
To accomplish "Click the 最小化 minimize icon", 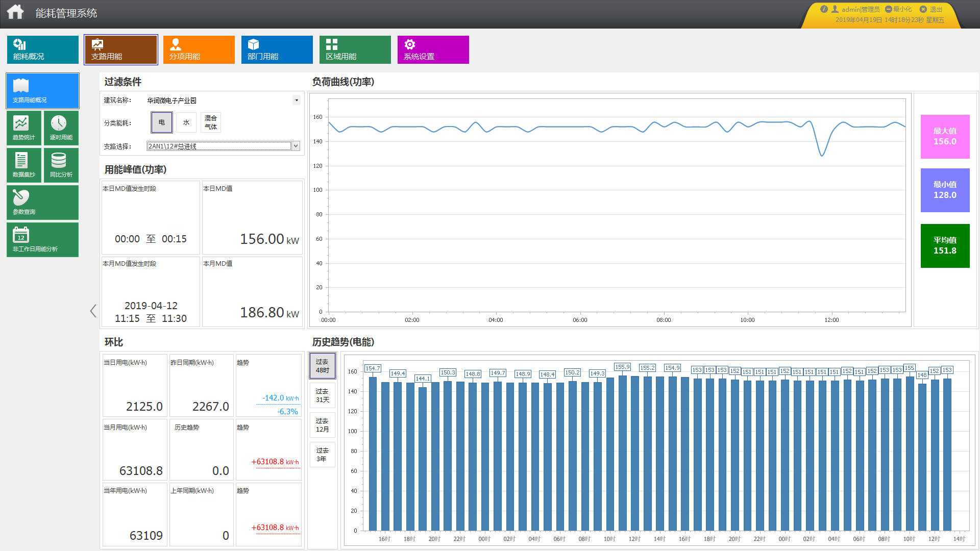I will [889, 9].
